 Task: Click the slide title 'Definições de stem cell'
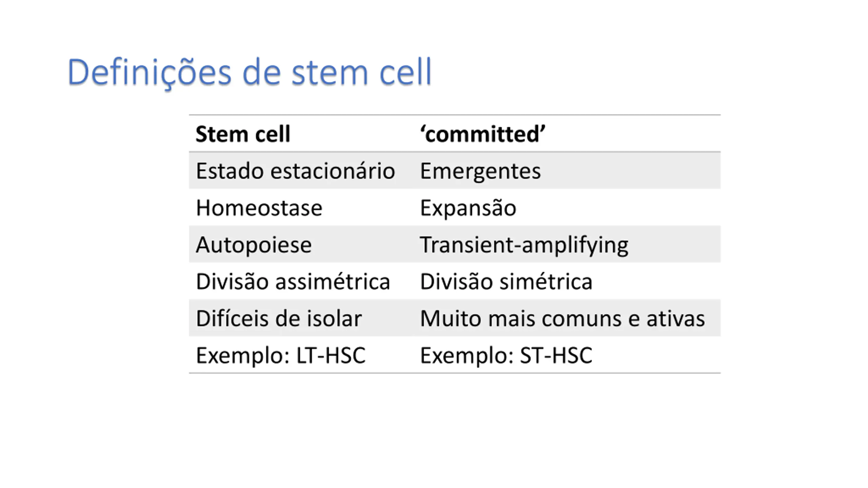pos(250,73)
